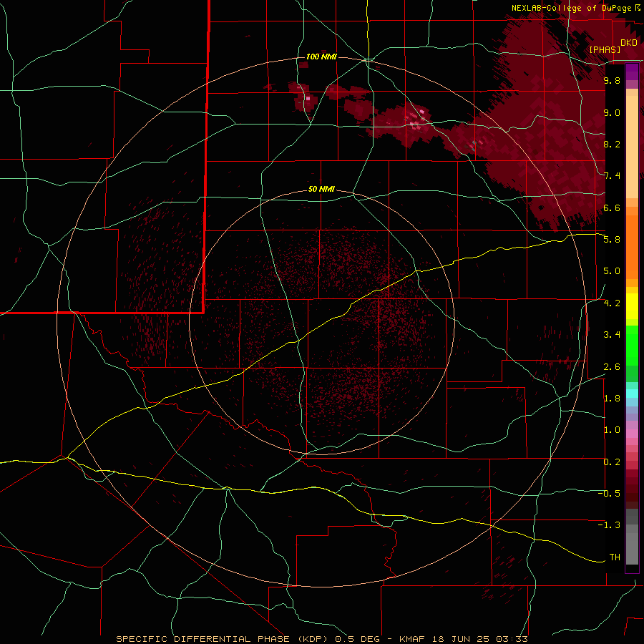Image resolution: width=644 pixels, height=644 pixels.
Task: Click the 50 NMI range ring label
Action: click(321, 189)
